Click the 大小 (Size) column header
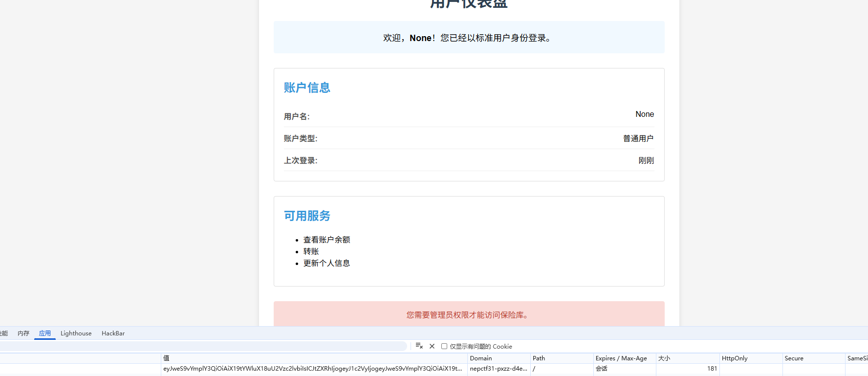Screen dimensions: 868x376 point(687,358)
